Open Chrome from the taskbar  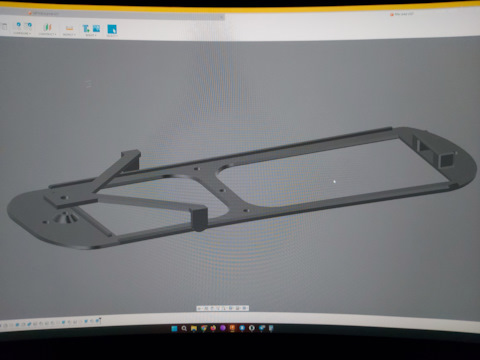204,329
